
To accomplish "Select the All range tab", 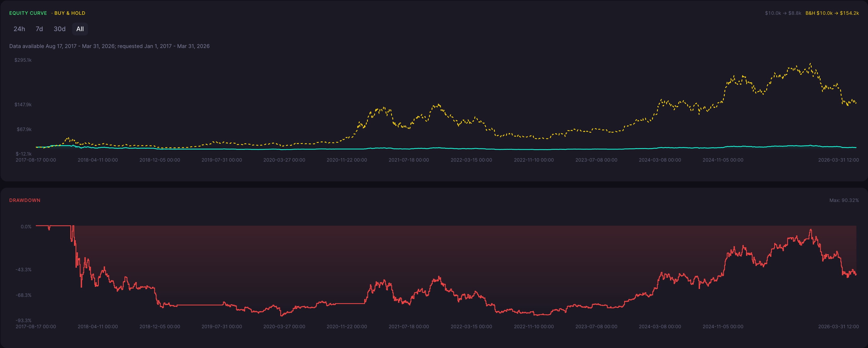I will coord(80,29).
